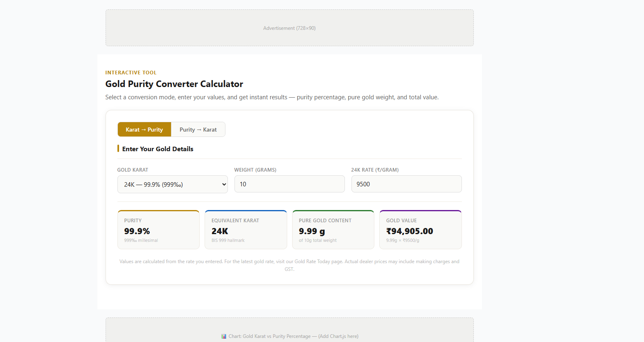Select the Purity 99.9% result card
Screen dimensions: 644x342
click(158, 230)
